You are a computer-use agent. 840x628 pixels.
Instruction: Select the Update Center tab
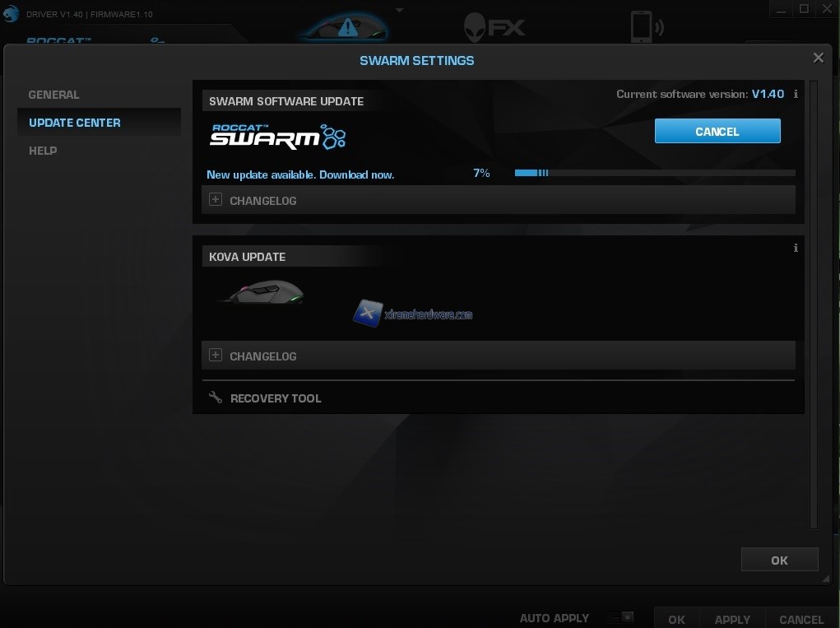coord(75,123)
